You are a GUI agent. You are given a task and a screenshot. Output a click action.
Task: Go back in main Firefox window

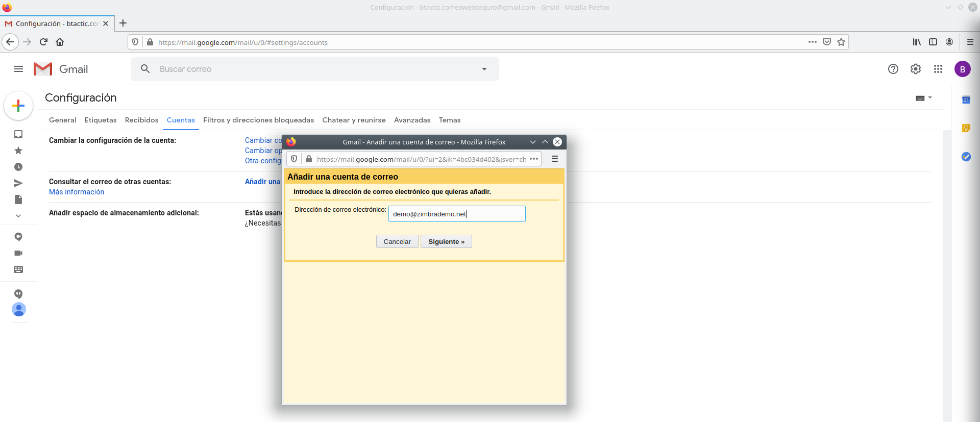10,42
